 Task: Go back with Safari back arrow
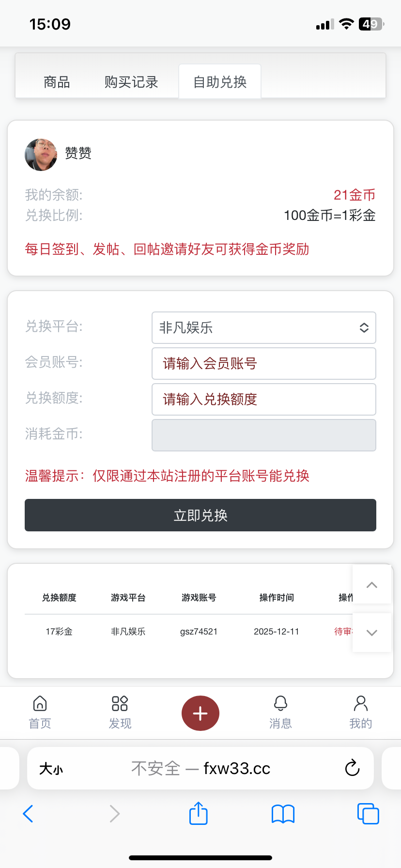click(x=28, y=813)
